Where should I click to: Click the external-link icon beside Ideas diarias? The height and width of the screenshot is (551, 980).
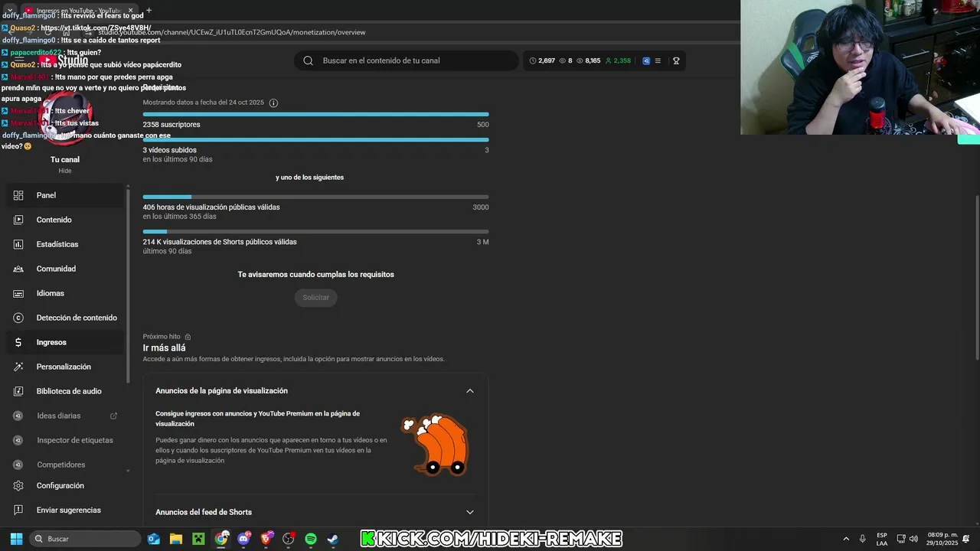click(x=114, y=416)
